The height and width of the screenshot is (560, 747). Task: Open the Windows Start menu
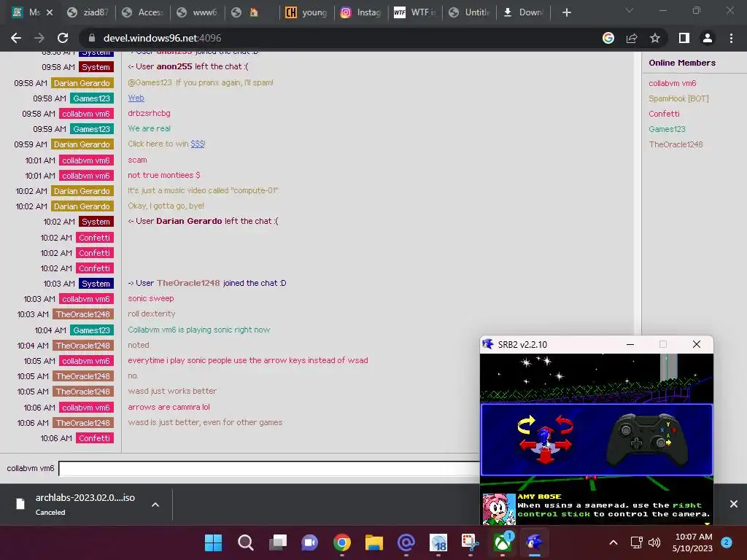[213, 542]
